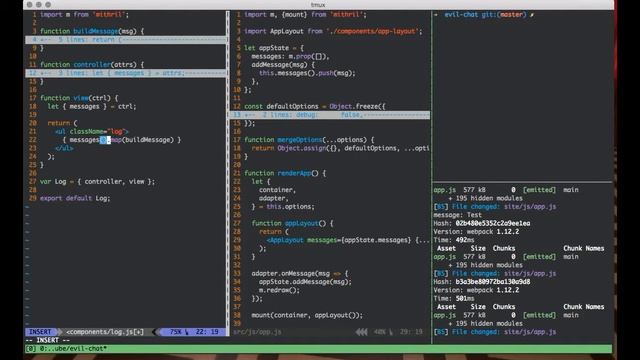Click the 'm.redraw();' line

tap(279, 290)
